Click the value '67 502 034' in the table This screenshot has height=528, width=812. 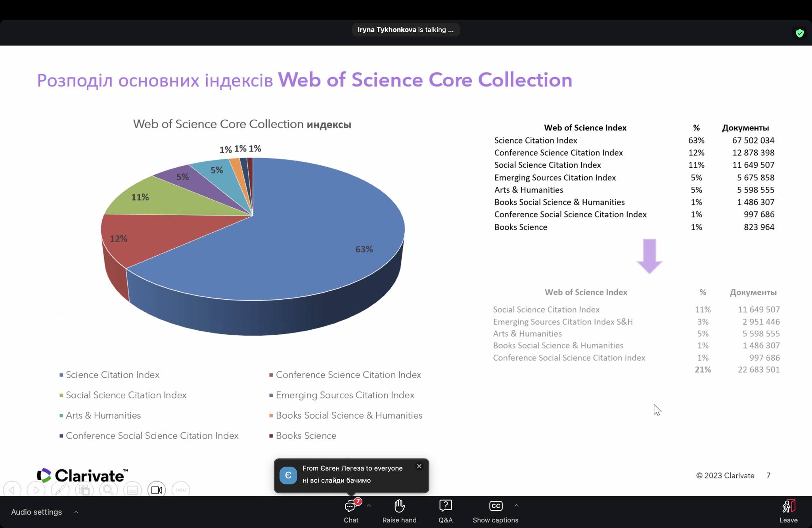tap(753, 140)
